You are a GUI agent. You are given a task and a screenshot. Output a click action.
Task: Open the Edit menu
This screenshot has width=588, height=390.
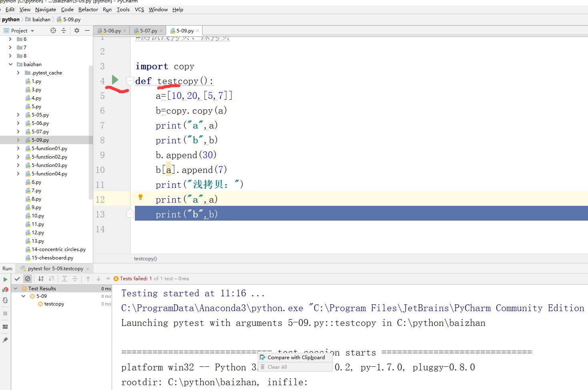tap(10, 9)
